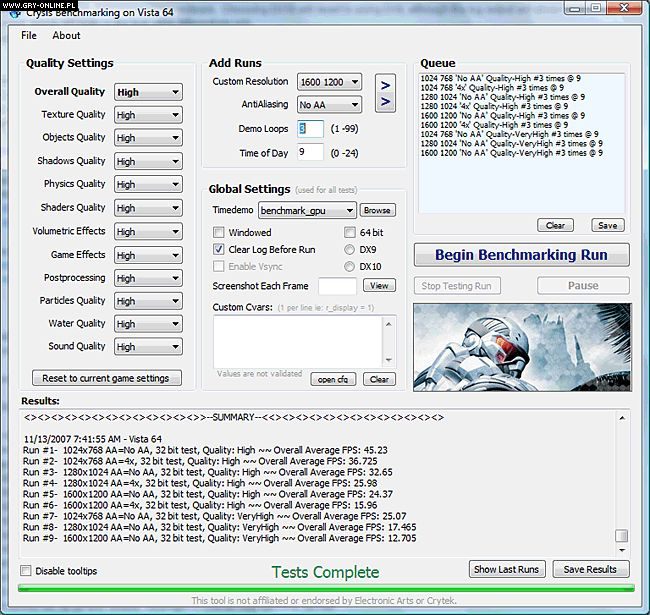Enable the Windowed checkbox

click(220, 232)
